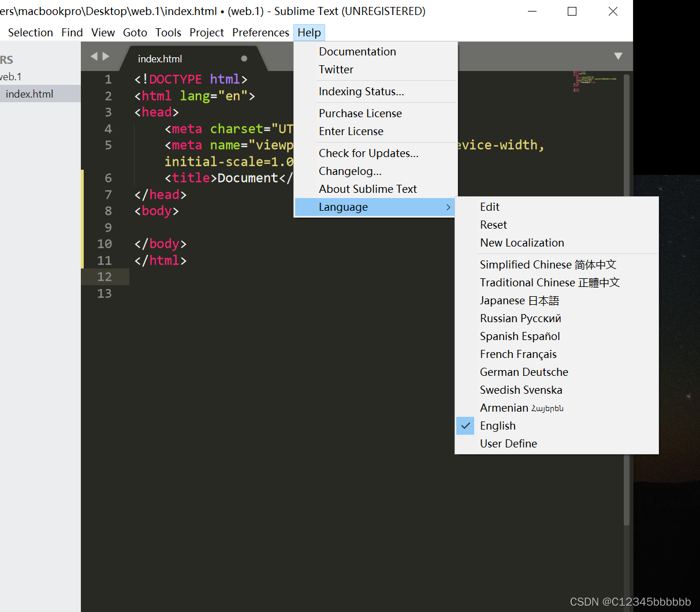
Task: Choose Enter License
Action: tap(375, 131)
